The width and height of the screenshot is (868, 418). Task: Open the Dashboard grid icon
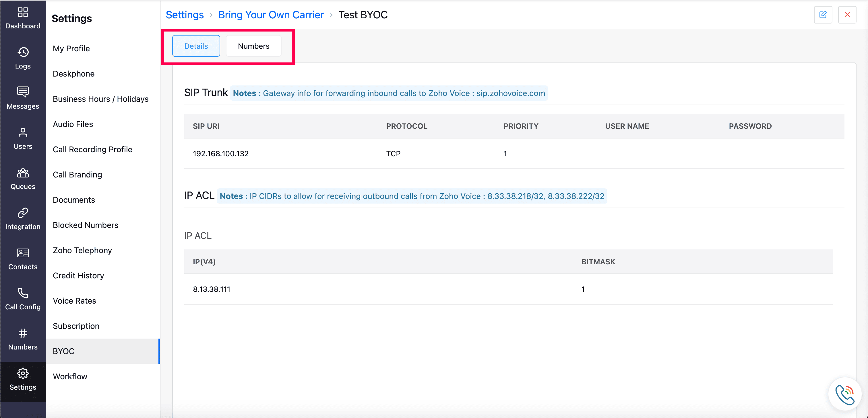coord(23,12)
